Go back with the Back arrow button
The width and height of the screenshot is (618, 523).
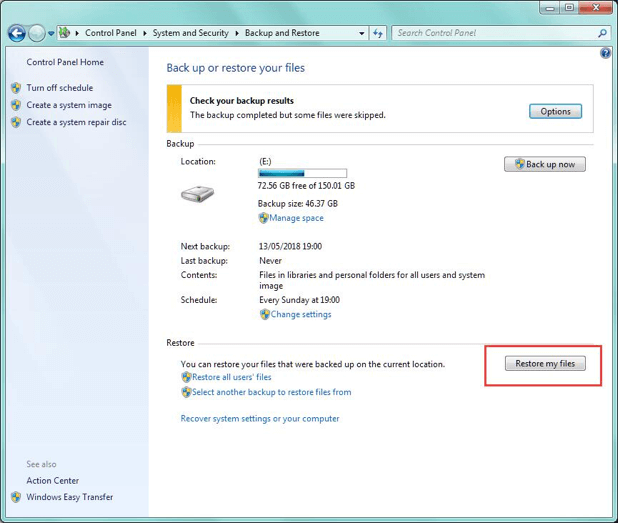coord(17,34)
